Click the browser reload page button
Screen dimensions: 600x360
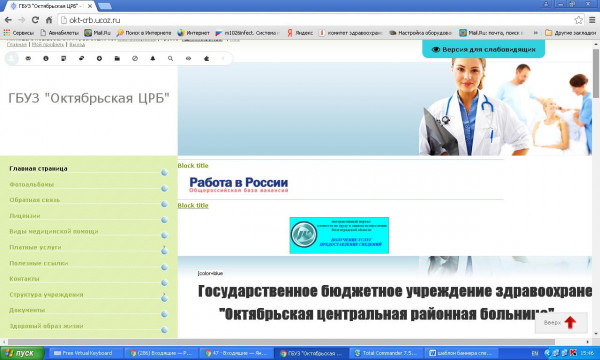pyautogui.click(x=35, y=20)
